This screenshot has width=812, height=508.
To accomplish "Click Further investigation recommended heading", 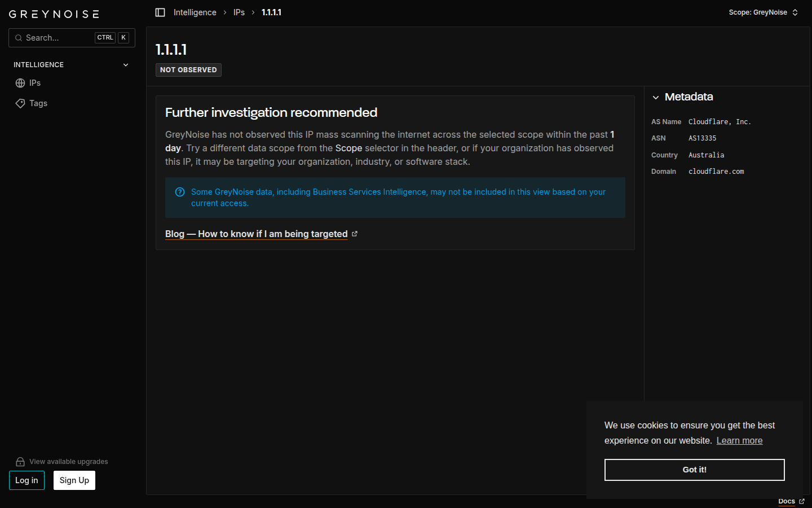I will (271, 112).
